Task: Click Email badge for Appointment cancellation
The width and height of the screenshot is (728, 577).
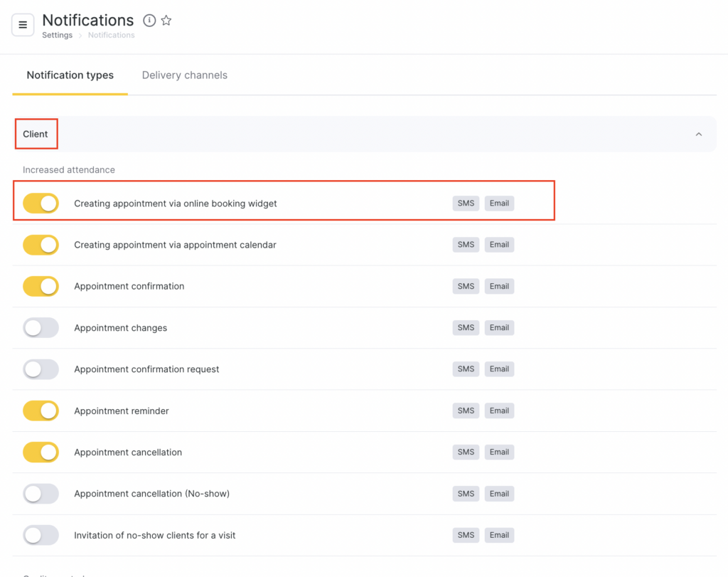Action: click(x=499, y=452)
